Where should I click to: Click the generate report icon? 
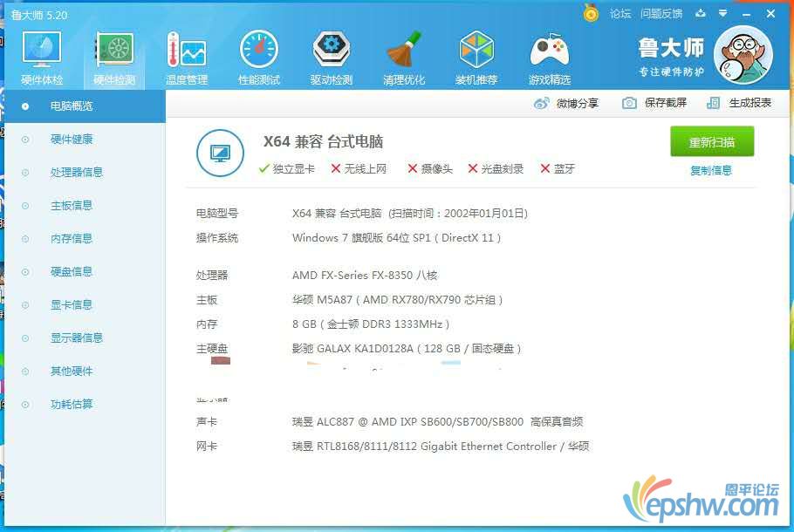click(713, 103)
